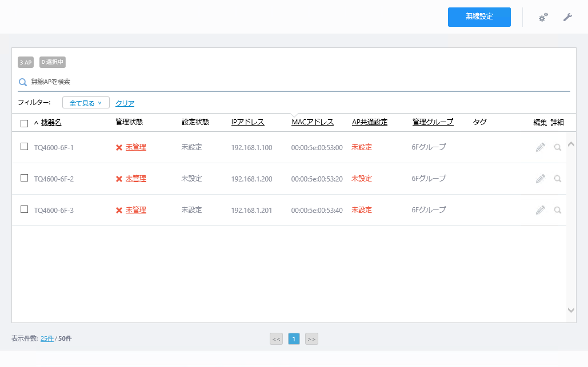
Task: View TQ4600-6F-1 details via magnifier icon
Action: pos(558,147)
